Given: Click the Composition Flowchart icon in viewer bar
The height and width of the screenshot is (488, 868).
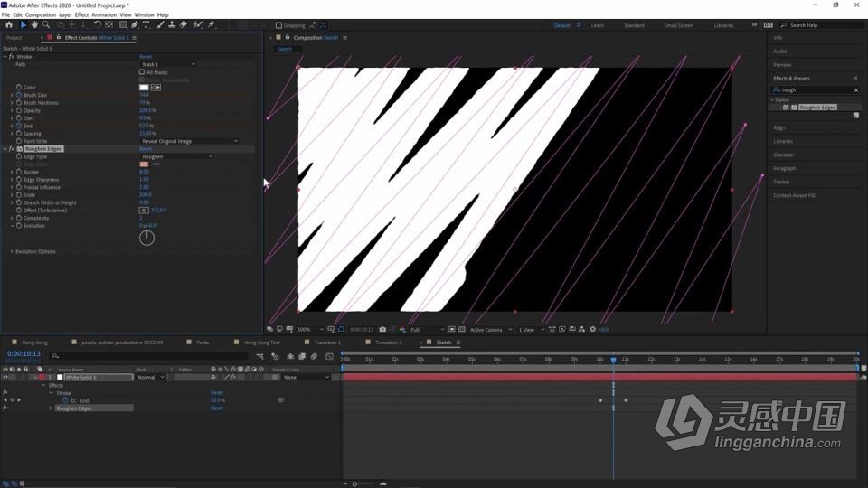Looking at the screenshot, I should coord(581,329).
